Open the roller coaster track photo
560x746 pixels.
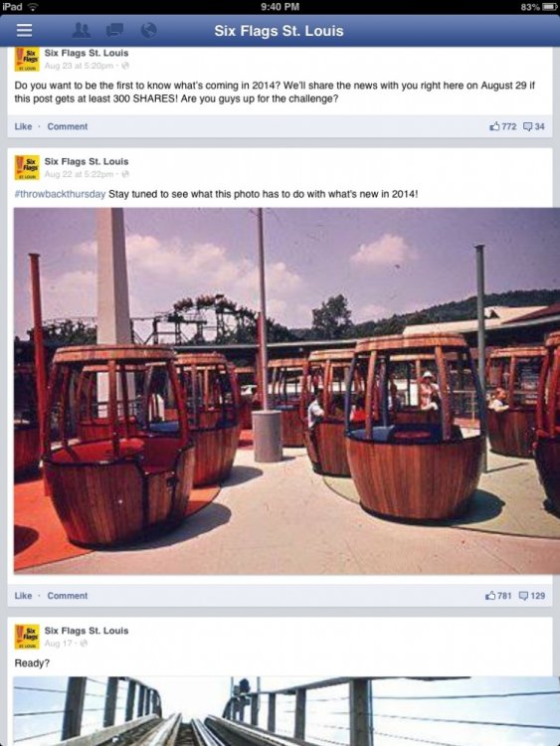pyautogui.click(x=286, y=711)
